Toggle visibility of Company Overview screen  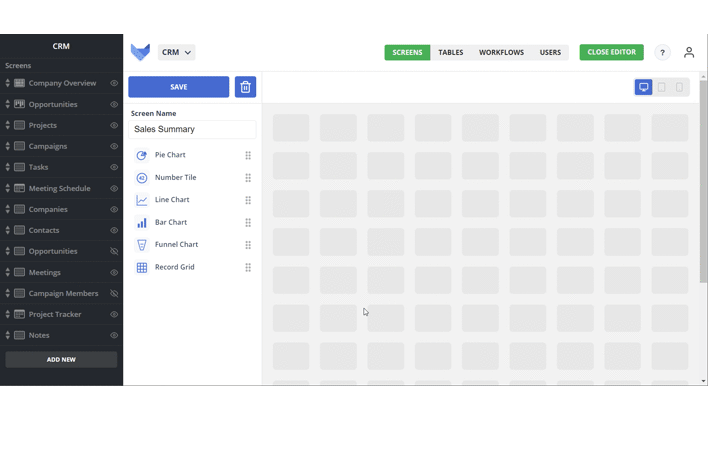point(114,84)
